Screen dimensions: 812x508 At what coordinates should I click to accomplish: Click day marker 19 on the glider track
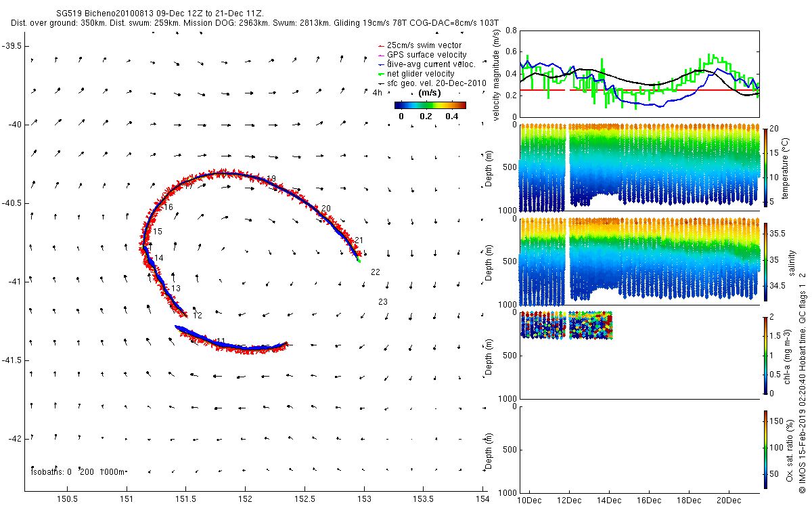click(271, 179)
